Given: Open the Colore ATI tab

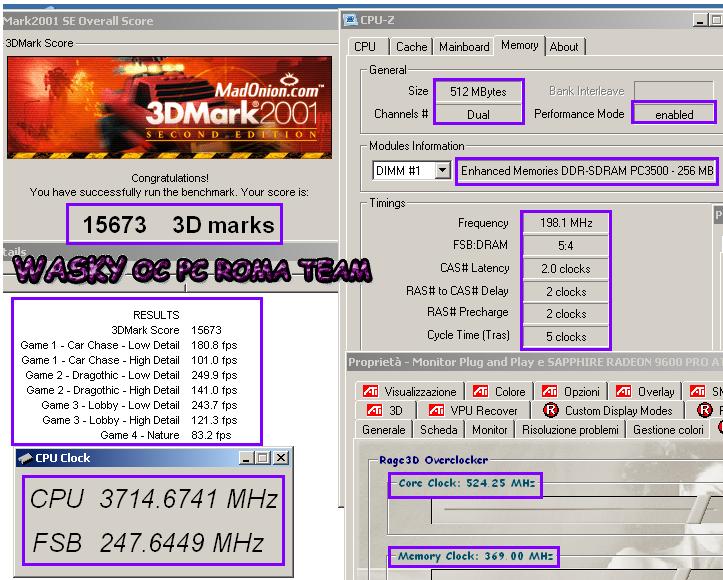Looking at the screenshot, I should click(x=499, y=391).
